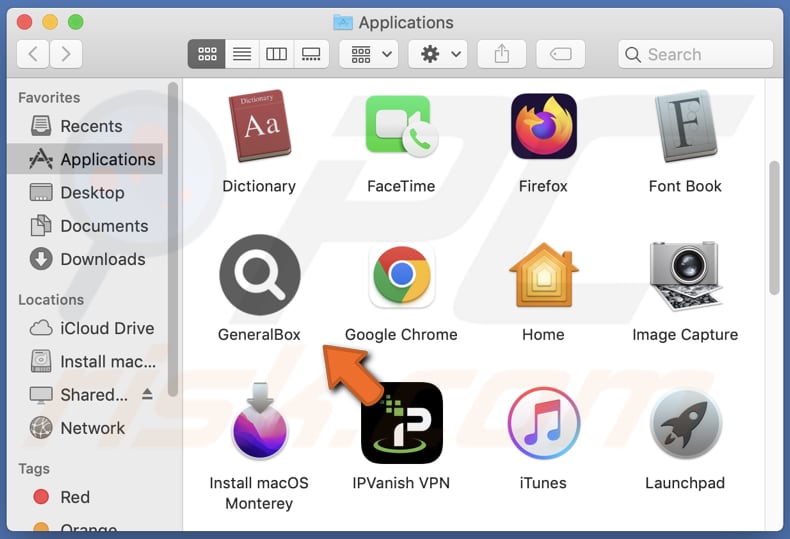Click the sidebar scrollbar
Viewport: 790px width, 539px height.
point(173,239)
